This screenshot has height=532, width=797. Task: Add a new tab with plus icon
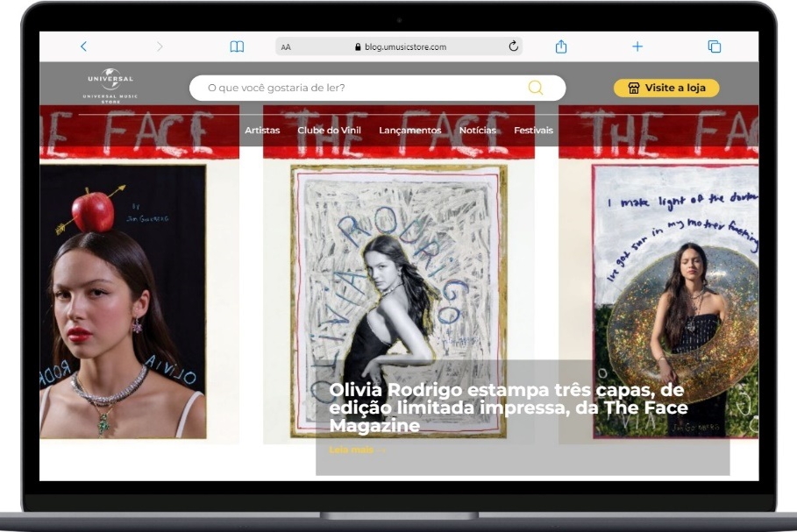click(637, 46)
